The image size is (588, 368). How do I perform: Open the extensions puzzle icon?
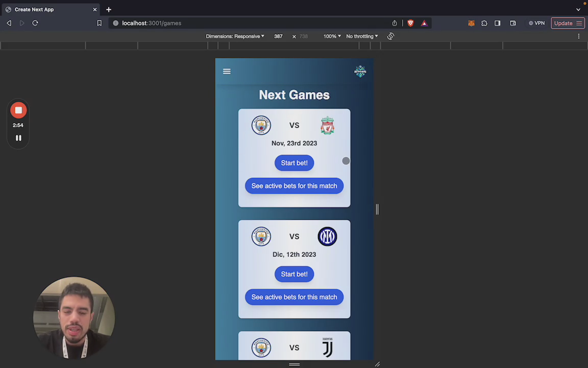coord(484,24)
